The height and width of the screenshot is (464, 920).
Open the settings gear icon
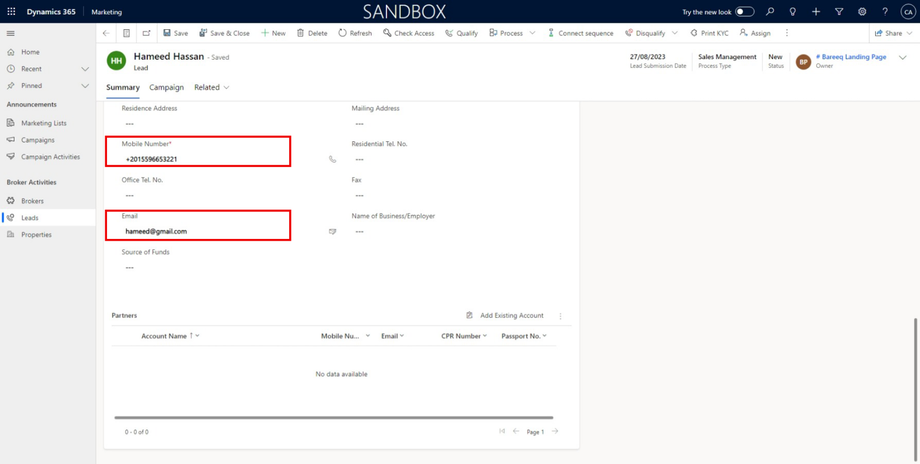(x=862, y=12)
